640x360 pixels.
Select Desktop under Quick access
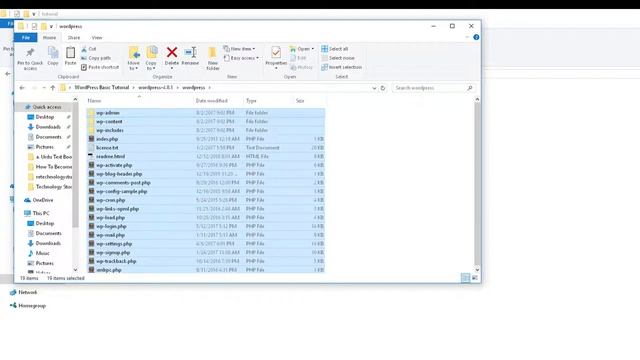click(x=44, y=117)
